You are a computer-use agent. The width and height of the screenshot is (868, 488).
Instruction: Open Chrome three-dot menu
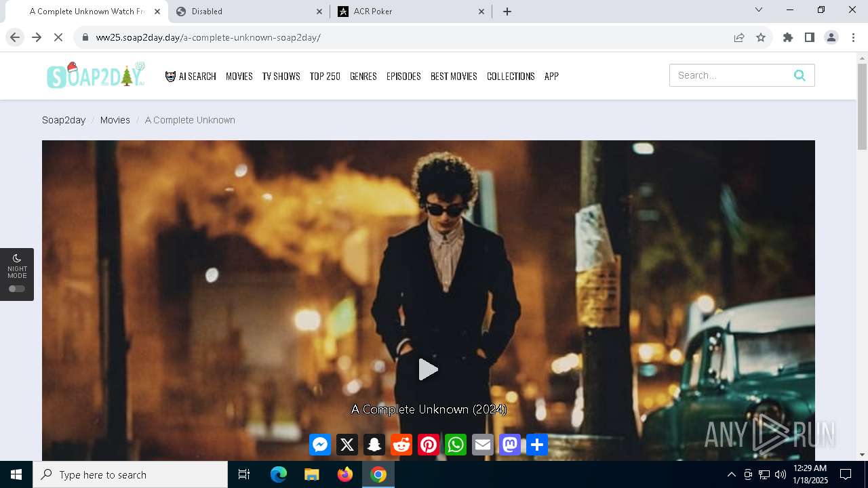tap(853, 37)
